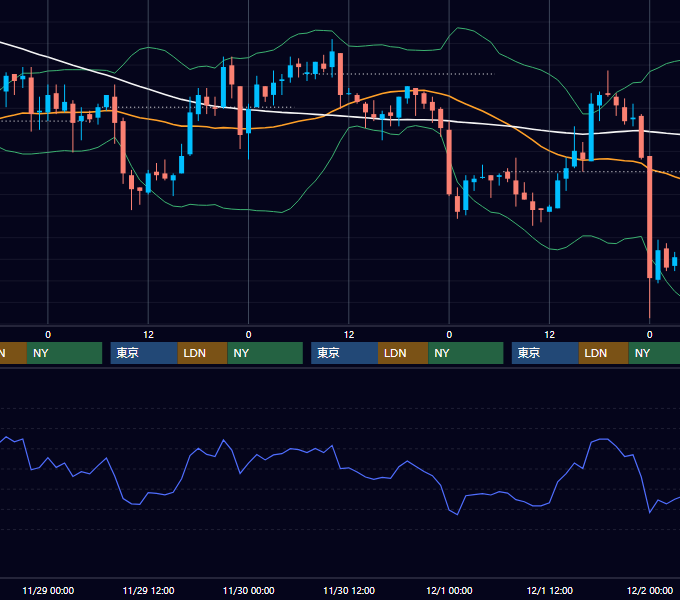Viewport: 680px width, 600px height.
Task: Select the 東京 session block on 11/30
Action: pos(344,353)
